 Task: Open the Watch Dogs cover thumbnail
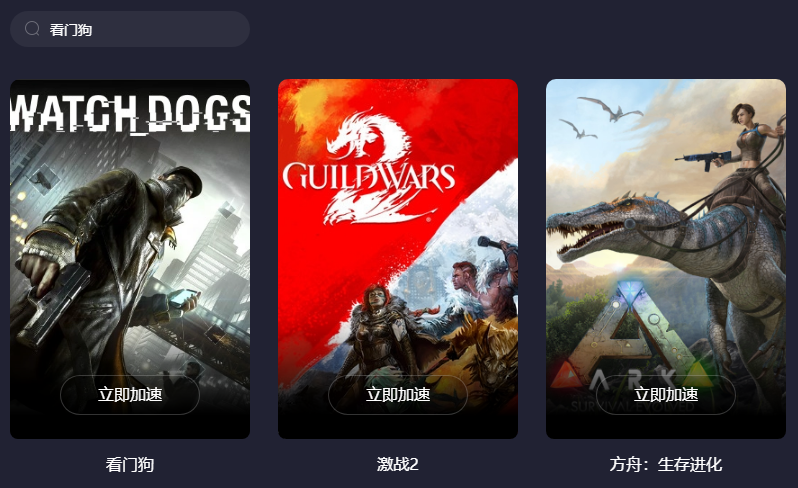[130, 259]
